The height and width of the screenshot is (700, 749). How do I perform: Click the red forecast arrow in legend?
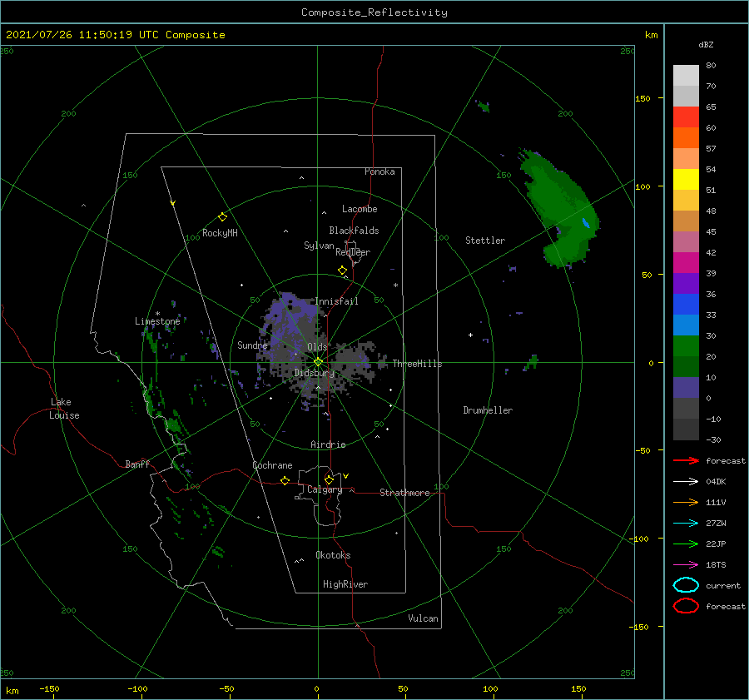coord(686,460)
